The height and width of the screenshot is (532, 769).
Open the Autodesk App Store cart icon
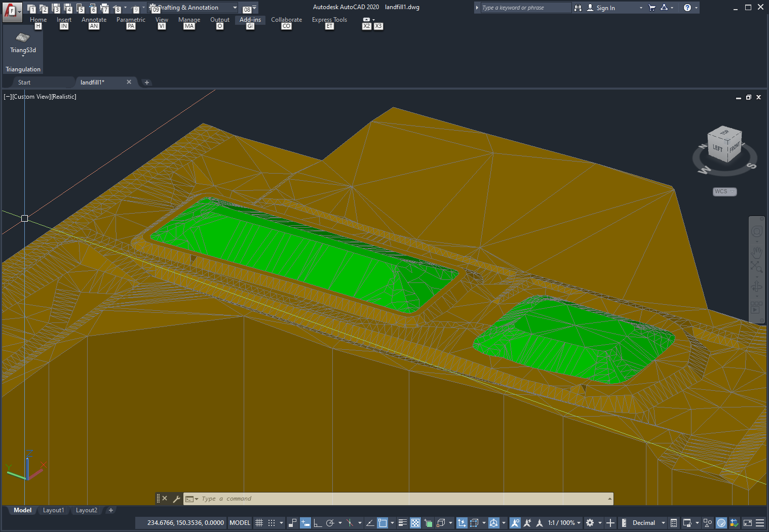652,8
